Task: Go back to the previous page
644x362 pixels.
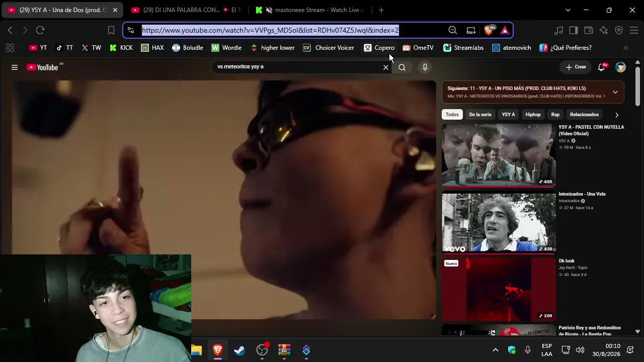Action: coord(10,30)
